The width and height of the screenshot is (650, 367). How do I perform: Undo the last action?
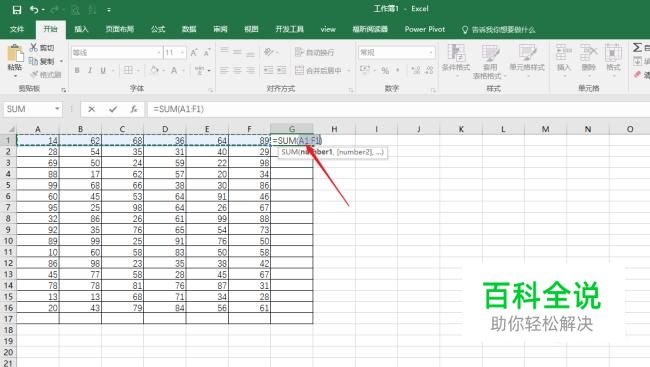34,9
